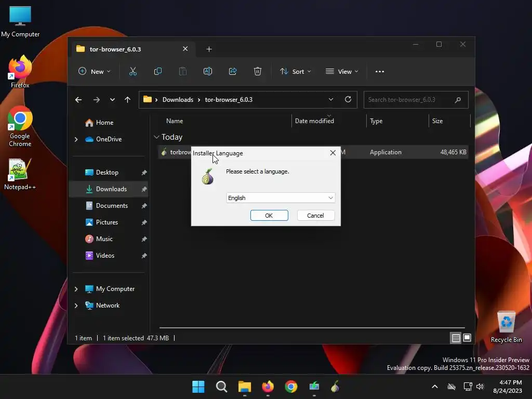
Task: Click the Delete trash icon
Action: [258, 71]
